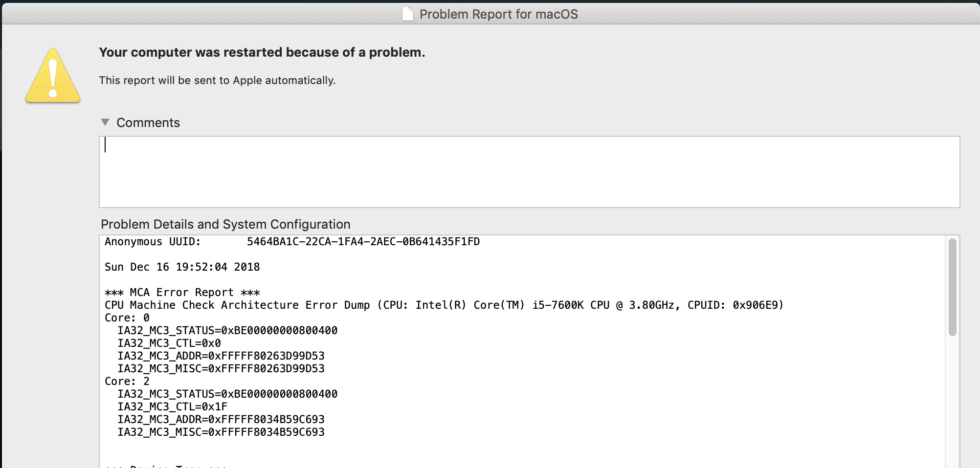Click the "IA32_MC3_CTL=0x1F" line
980x468 pixels.
(x=172, y=407)
